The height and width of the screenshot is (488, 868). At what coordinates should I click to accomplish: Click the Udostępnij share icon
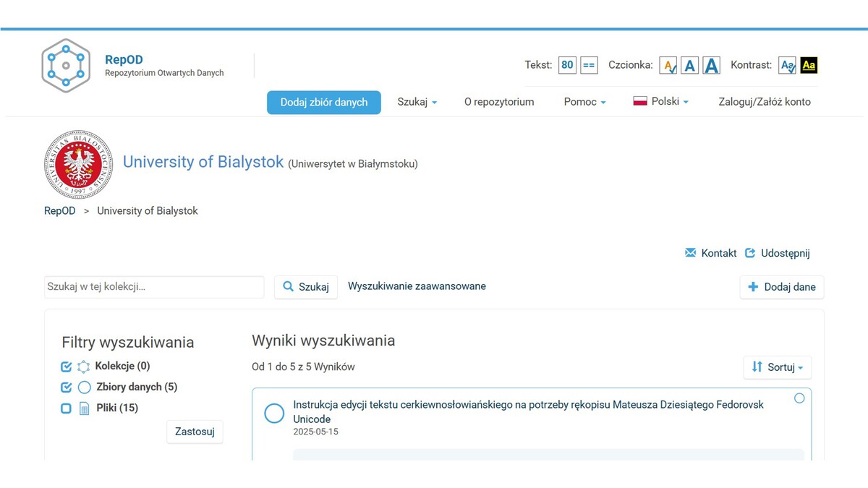pyautogui.click(x=750, y=253)
